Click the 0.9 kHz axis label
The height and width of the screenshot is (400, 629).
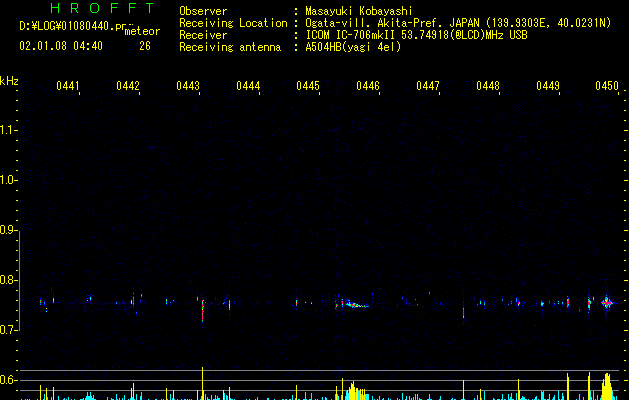pos(8,230)
